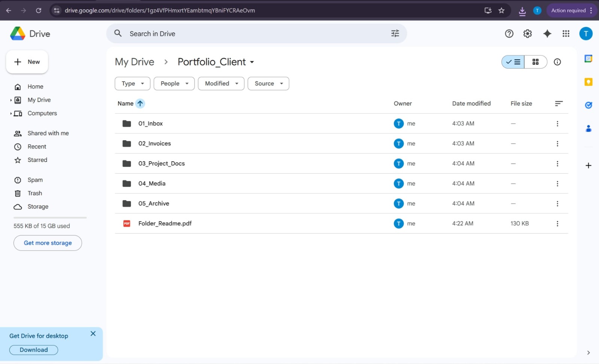This screenshot has height=364, width=599.
Task: Open Google Keep from side panel
Action: coord(588,82)
